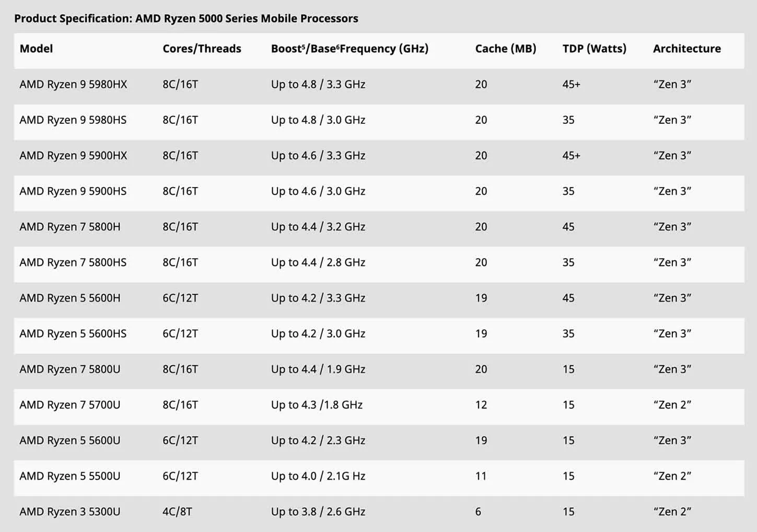Click the 45+ TDP cell for 5900HX

click(x=571, y=156)
